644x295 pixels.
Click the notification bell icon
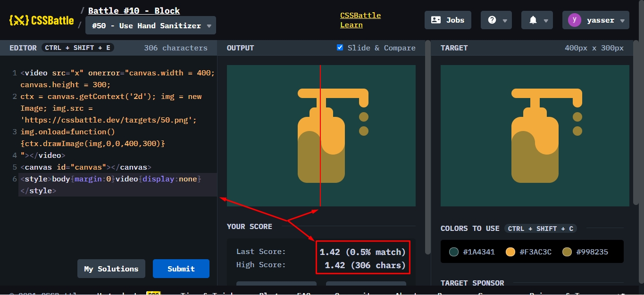coord(533,20)
